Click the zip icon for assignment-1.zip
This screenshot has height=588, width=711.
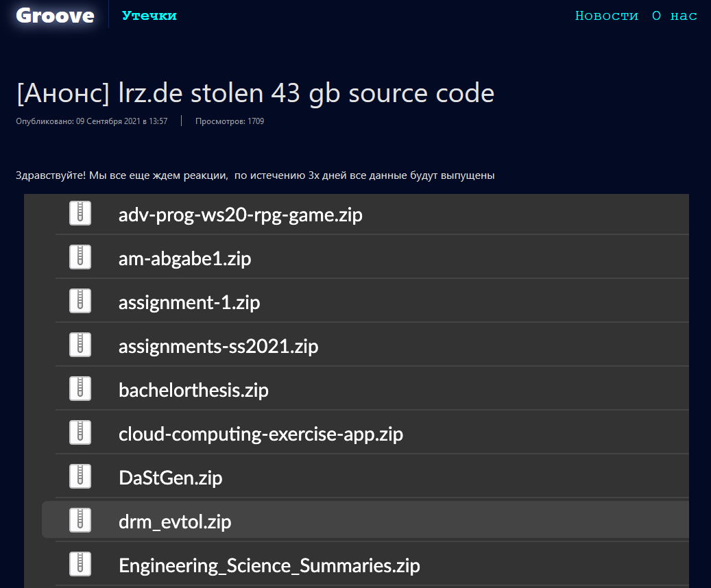coord(80,301)
